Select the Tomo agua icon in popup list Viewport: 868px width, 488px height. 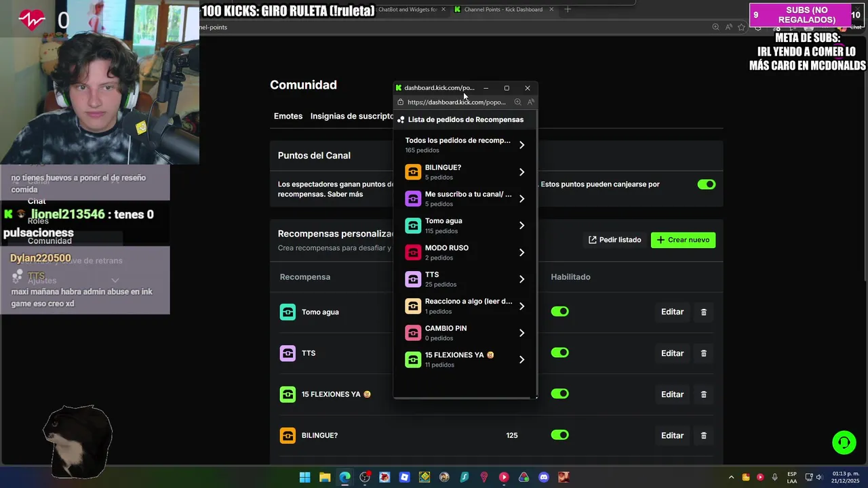click(413, 226)
